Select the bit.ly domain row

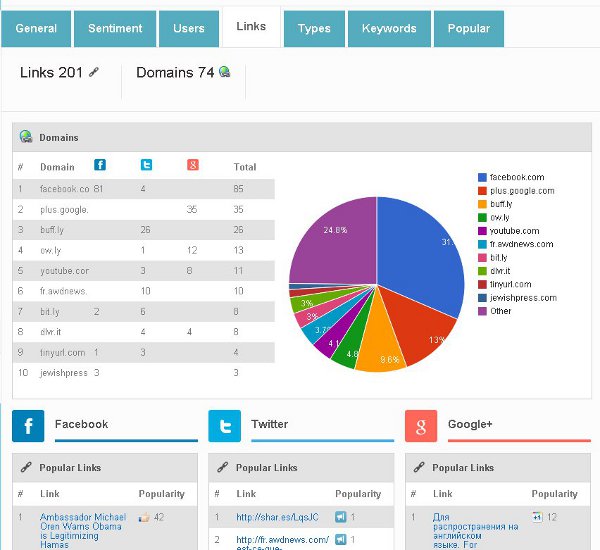click(143, 312)
